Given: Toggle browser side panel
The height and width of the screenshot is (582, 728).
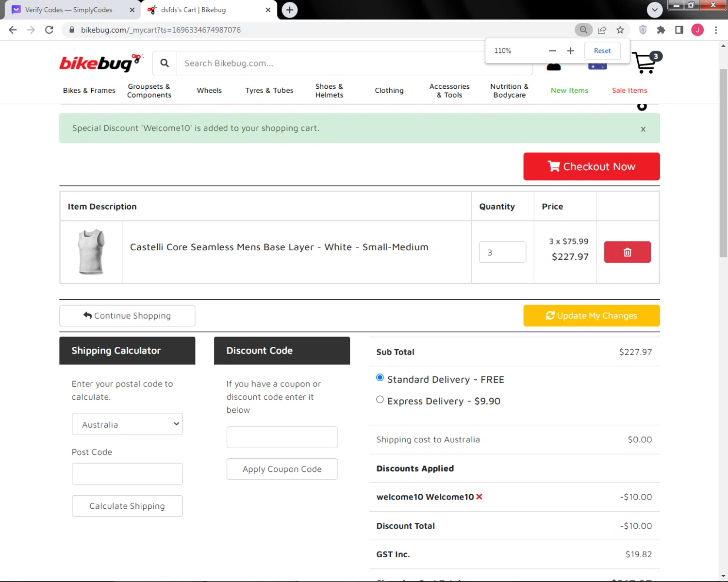Looking at the screenshot, I should click(x=679, y=30).
